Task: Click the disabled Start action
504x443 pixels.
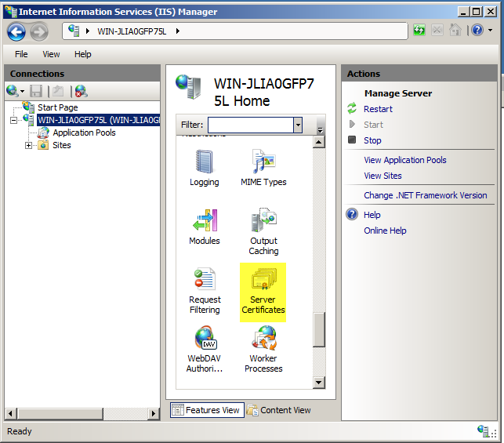Action: [373, 125]
